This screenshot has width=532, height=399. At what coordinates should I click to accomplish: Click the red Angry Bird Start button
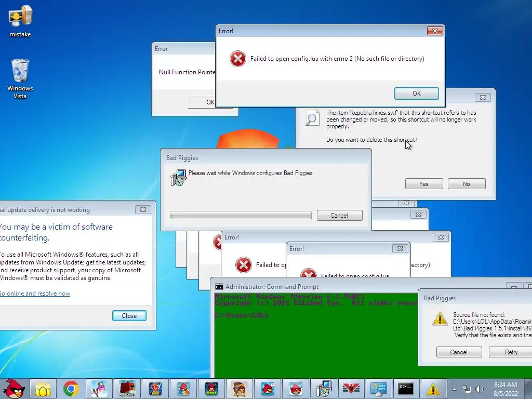tap(13, 389)
